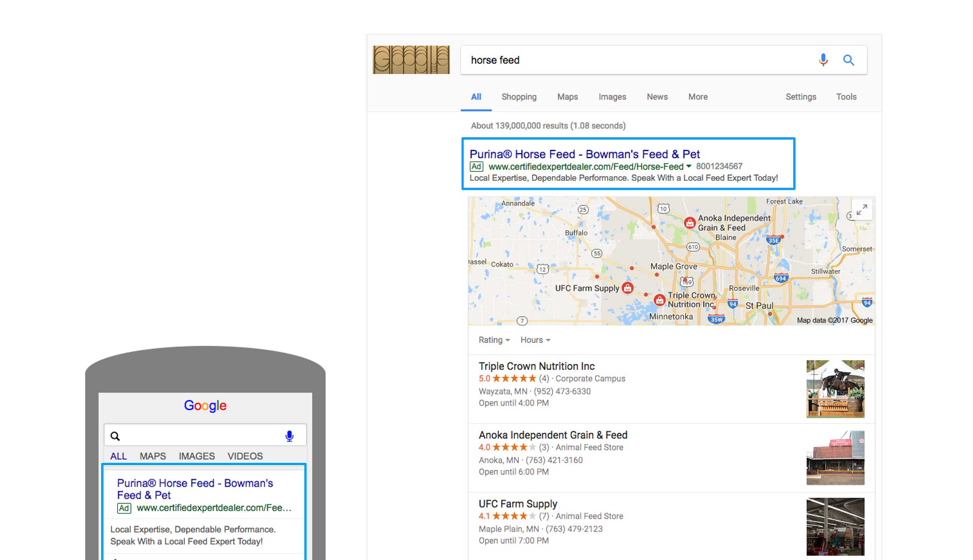The height and width of the screenshot is (560, 973).
Task: Click the voice search microphone in desktop search bar
Action: [823, 60]
